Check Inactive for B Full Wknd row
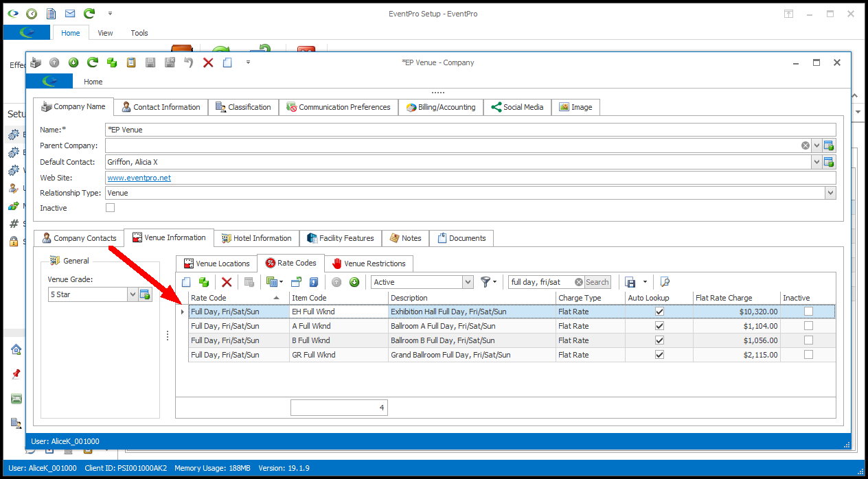This screenshot has height=479, width=868. 808,340
